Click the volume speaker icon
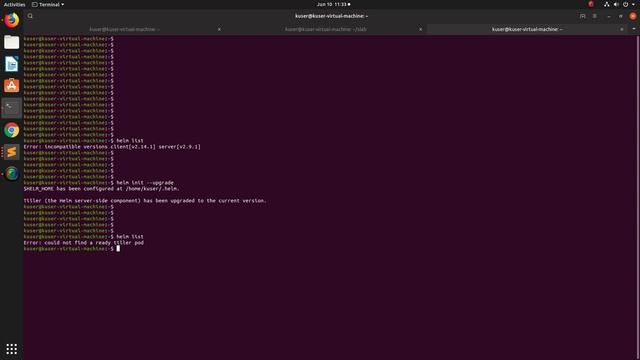The width and height of the screenshot is (640, 360). 616,4
